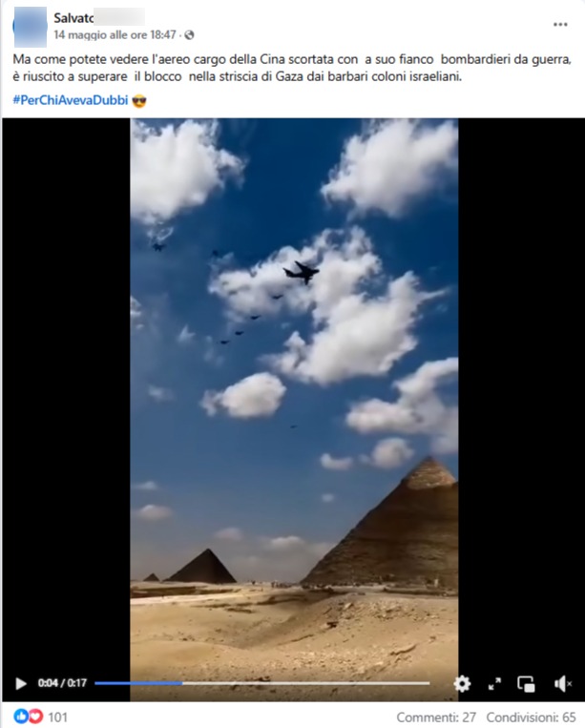This screenshot has width=585, height=728.
Task: Click the blue like reaction icon
Action: [21, 717]
